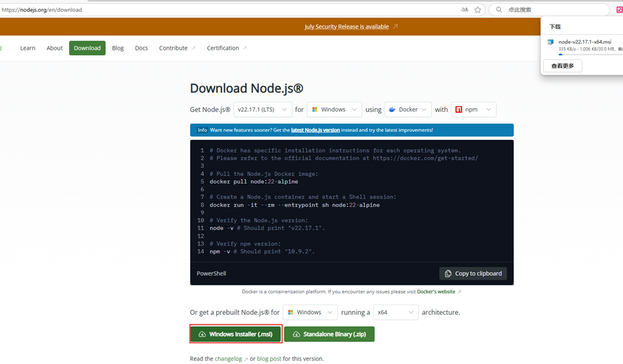Open the changelog link
This screenshot has width=623, height=364.
pos(228,359)
